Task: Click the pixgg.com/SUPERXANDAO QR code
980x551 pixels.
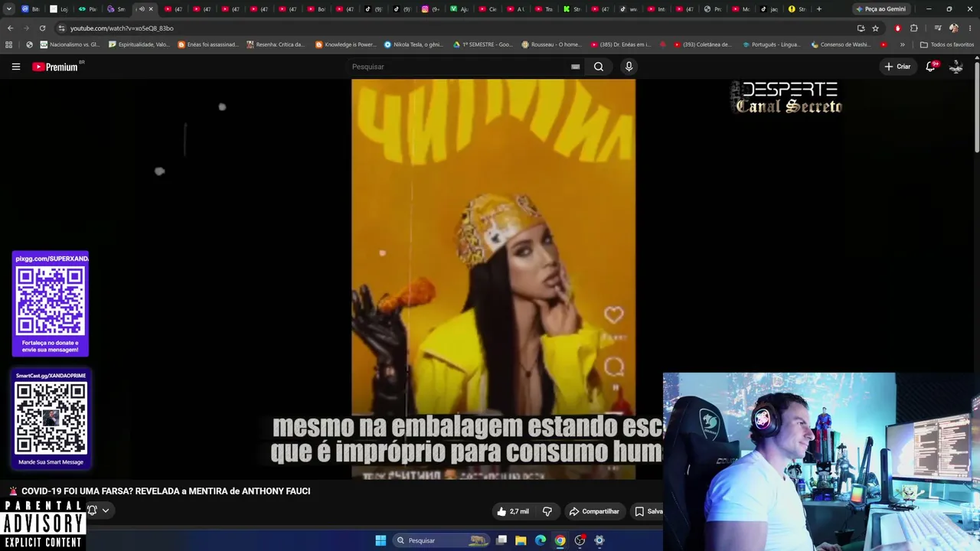Action: (x=51, y=301)
